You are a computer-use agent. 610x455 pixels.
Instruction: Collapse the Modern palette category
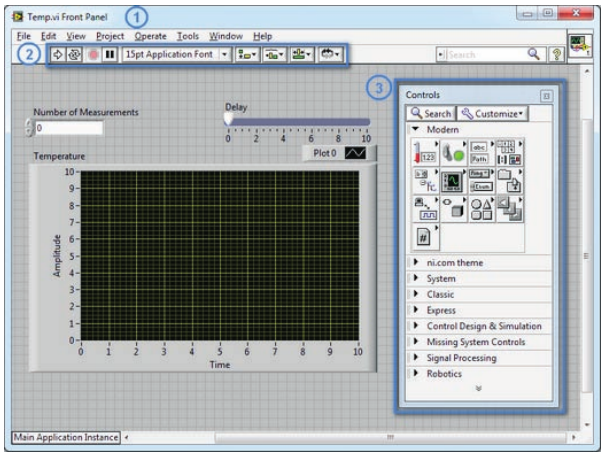(415, 129)
